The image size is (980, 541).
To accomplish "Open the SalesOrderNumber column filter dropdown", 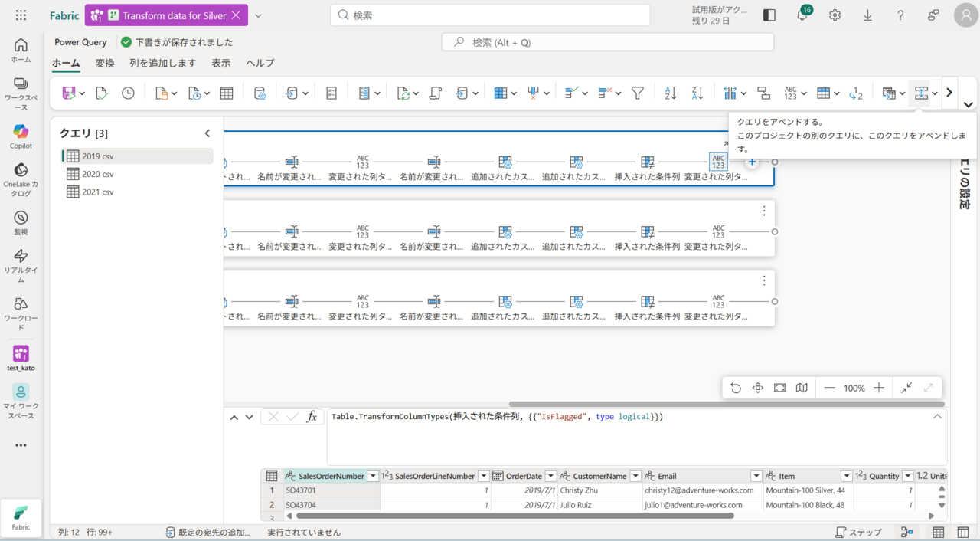I will pos(373,476).
